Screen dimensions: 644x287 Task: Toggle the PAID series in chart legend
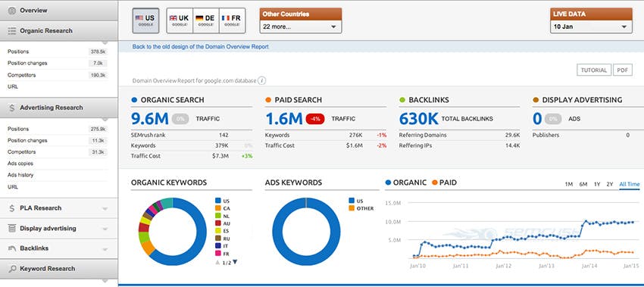click(444, 182)
